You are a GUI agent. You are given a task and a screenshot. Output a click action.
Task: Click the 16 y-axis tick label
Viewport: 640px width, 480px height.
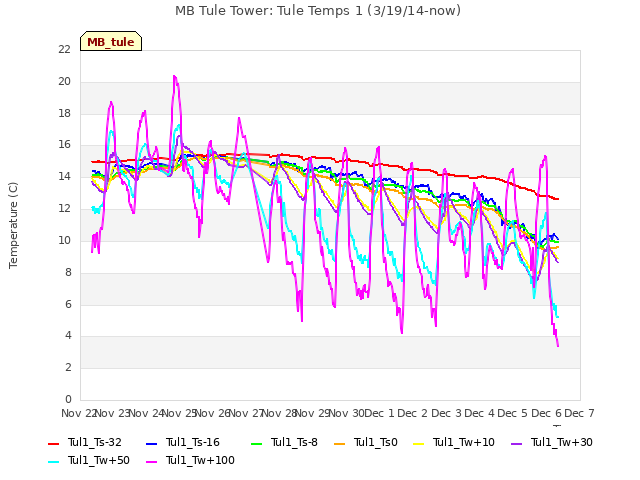point(64,145)
